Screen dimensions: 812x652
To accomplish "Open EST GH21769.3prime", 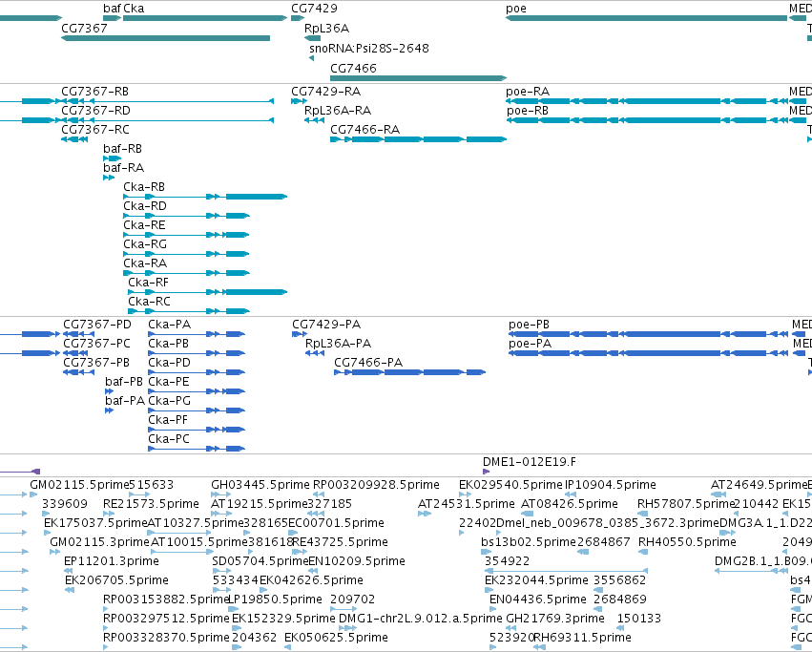I will coord(555,619).
